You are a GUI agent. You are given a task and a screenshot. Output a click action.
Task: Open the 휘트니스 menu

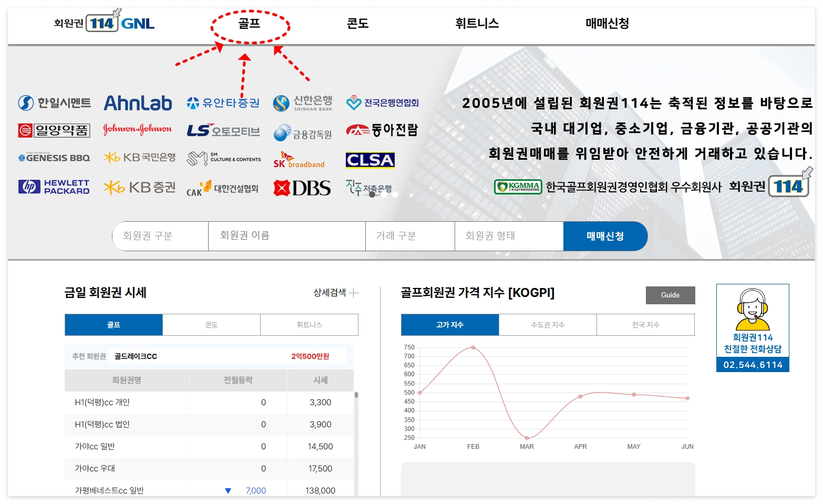tap(477, 23)
